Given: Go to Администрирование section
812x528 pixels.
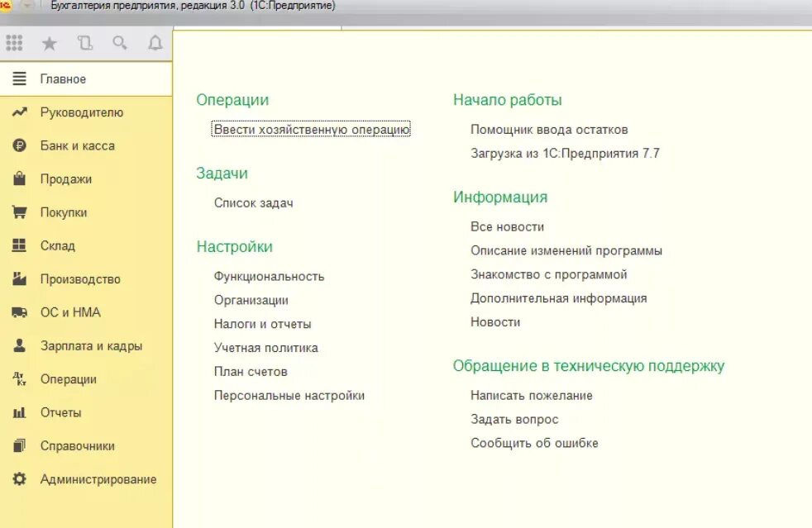Looking at the screenshot, I should point(98,478).
